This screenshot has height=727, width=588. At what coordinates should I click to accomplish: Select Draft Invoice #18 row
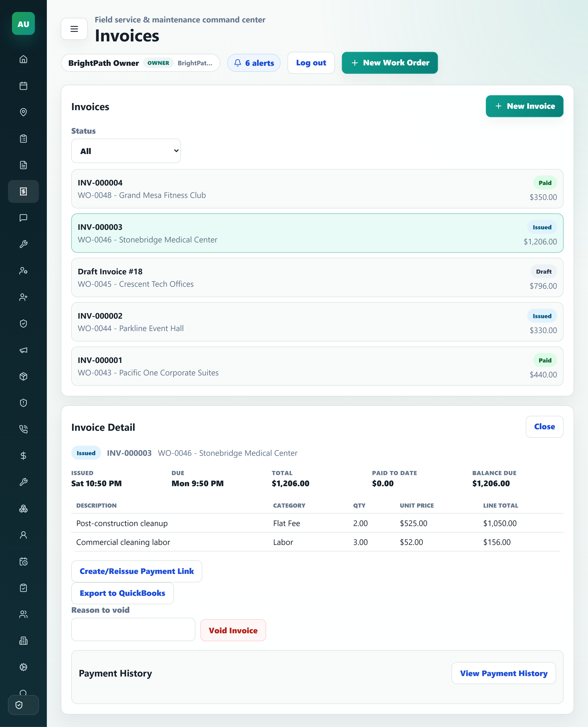[317, 278]
